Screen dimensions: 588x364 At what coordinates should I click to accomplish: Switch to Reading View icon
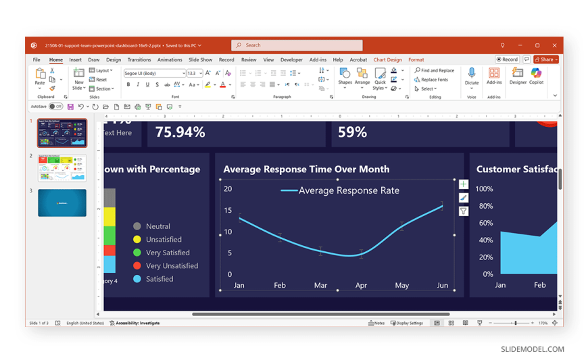coord(466,323)
